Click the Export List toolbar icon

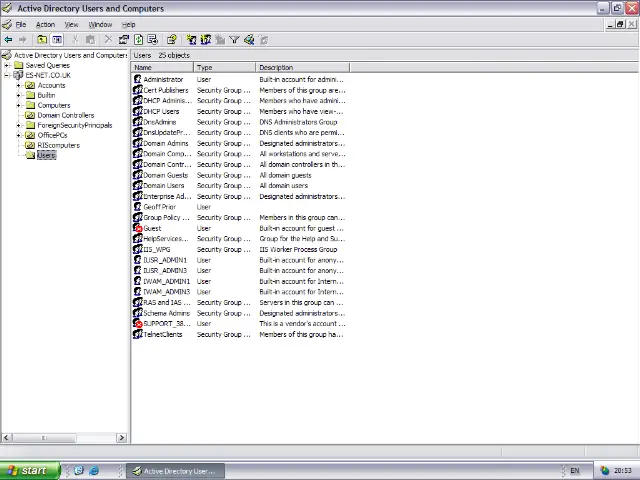[153, 40]
